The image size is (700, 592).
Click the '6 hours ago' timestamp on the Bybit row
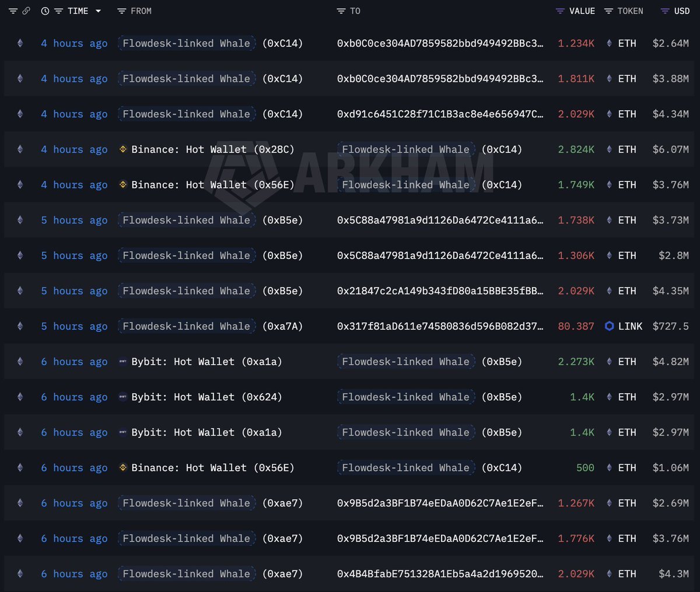pyautogui.click(x=74, y=362)
